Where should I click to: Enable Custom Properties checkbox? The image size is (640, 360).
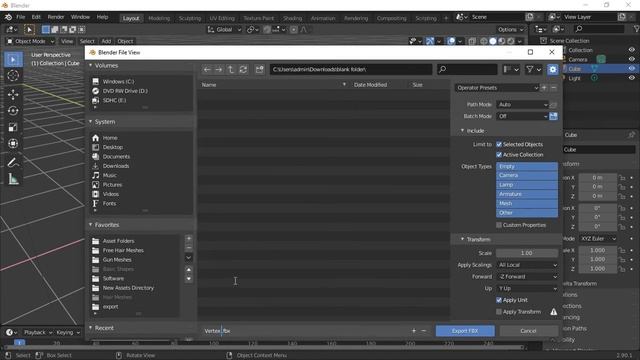[x=499, y=225]
